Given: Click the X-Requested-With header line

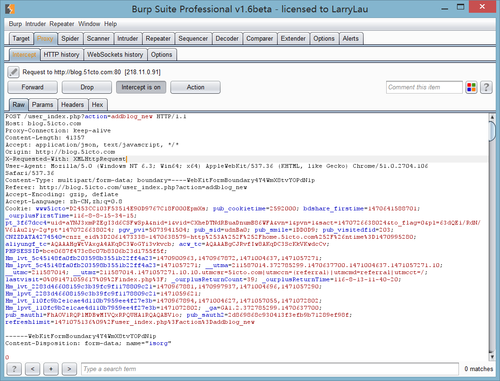Looking at the screenshot, I should pos(66,159).
